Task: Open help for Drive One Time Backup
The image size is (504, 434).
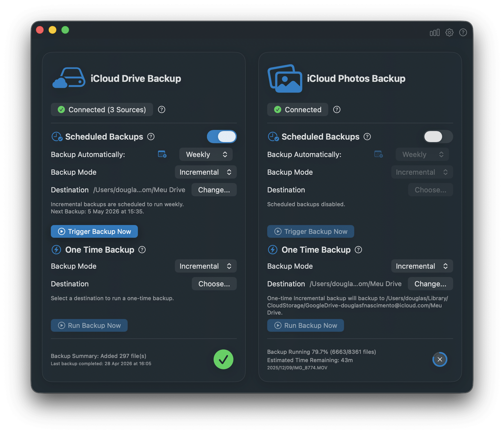Action: tap(142, 250)
